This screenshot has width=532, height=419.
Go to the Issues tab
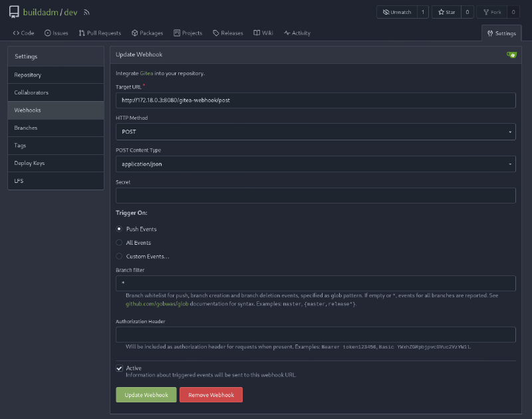coord(56,33)
